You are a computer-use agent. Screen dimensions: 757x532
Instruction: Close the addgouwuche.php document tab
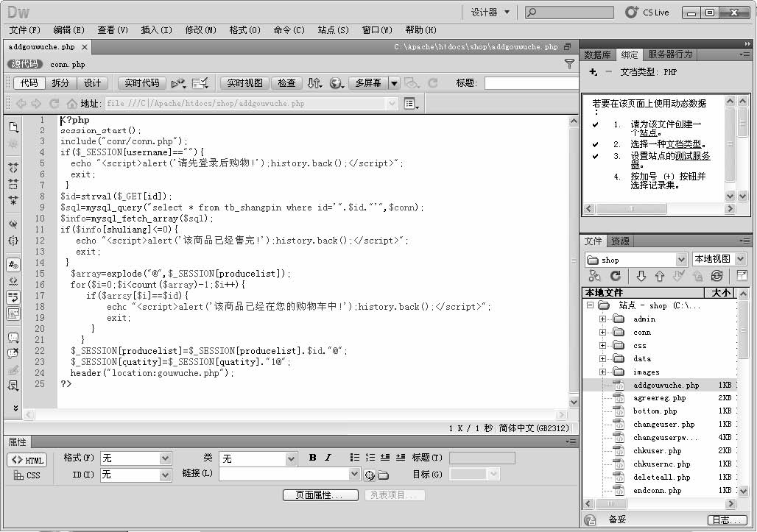[85, 47]
